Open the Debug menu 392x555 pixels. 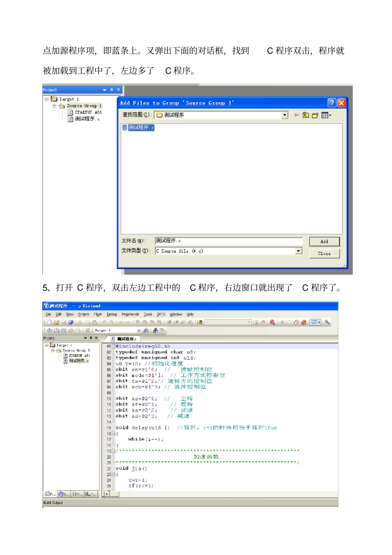pyautogui.click(x=112, y=314)
